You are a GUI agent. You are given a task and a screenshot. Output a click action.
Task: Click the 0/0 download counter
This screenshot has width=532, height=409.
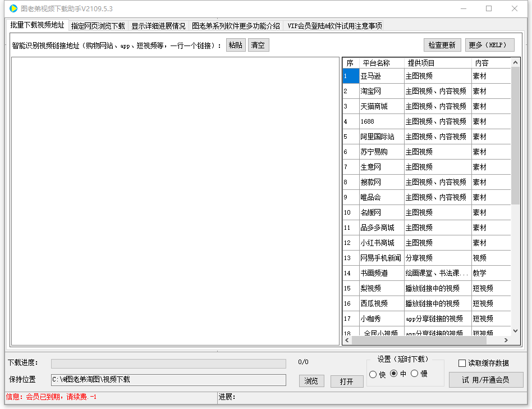pos(304,362)
